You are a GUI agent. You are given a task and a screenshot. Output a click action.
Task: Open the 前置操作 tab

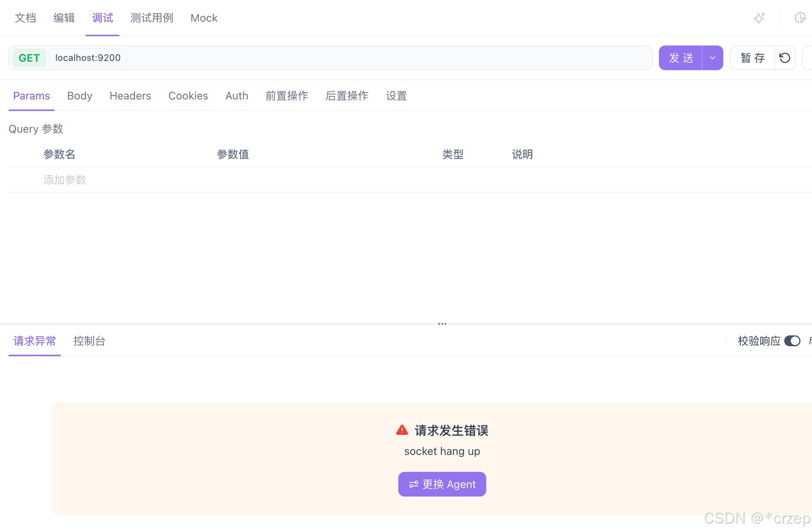coord(286,96)
